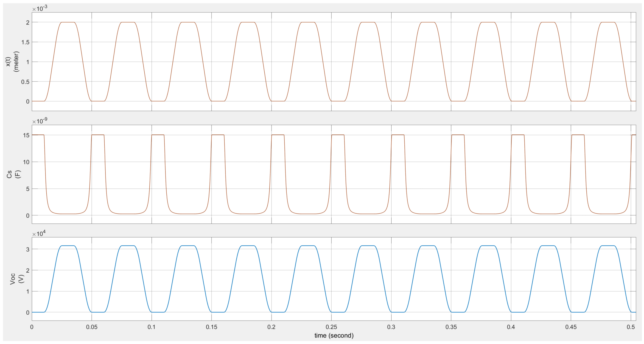This screenshot has width=644, height=344.
Task: Click the 0.25 tick label on time axis
Action: 331,327
